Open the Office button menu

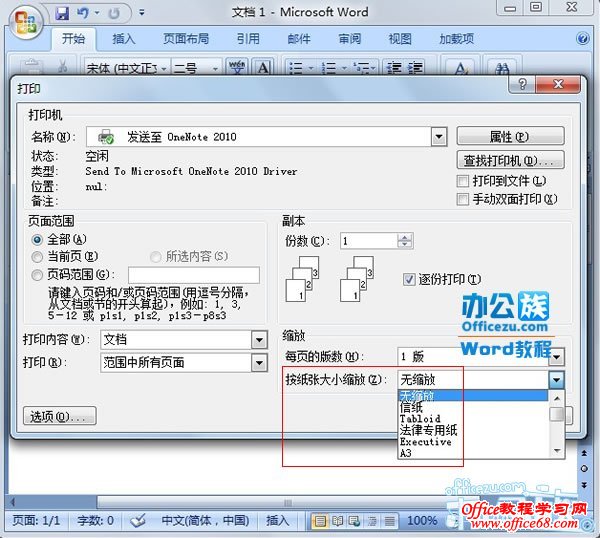click(x=25, y=22)
